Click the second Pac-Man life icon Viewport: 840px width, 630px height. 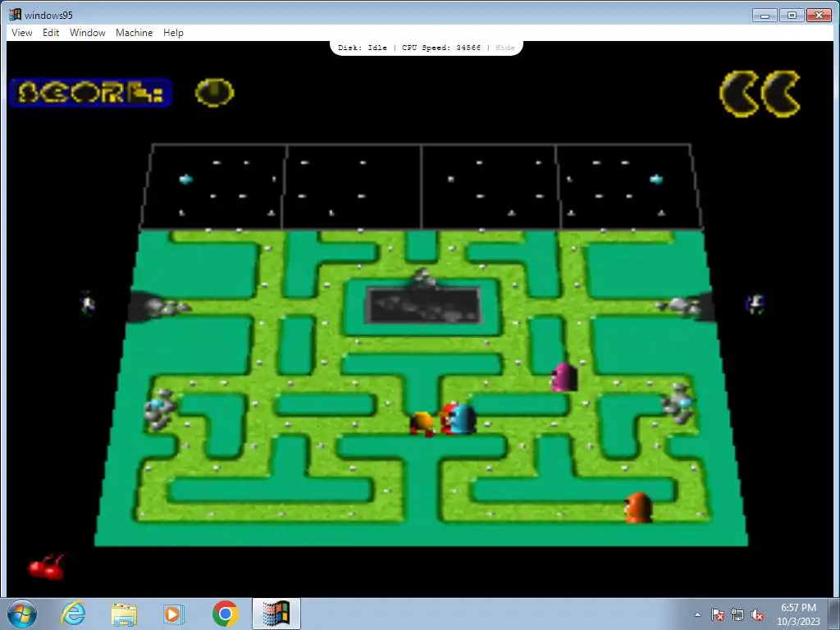[x=781, y=94]
